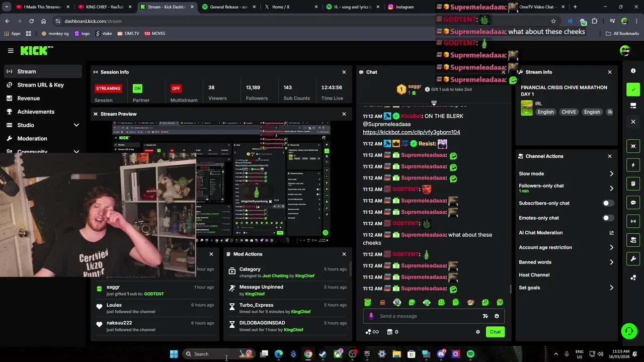The height and width of the screenshot is (362, 644).
Task: Close the Stream info panel
Action: coord(610,72)
